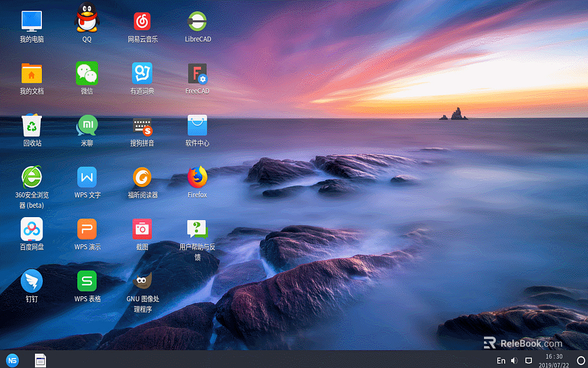Launch the 钉钉 DingTalk icon
The width and height of the screenshot is (588, 368).
tap(32, 281)
